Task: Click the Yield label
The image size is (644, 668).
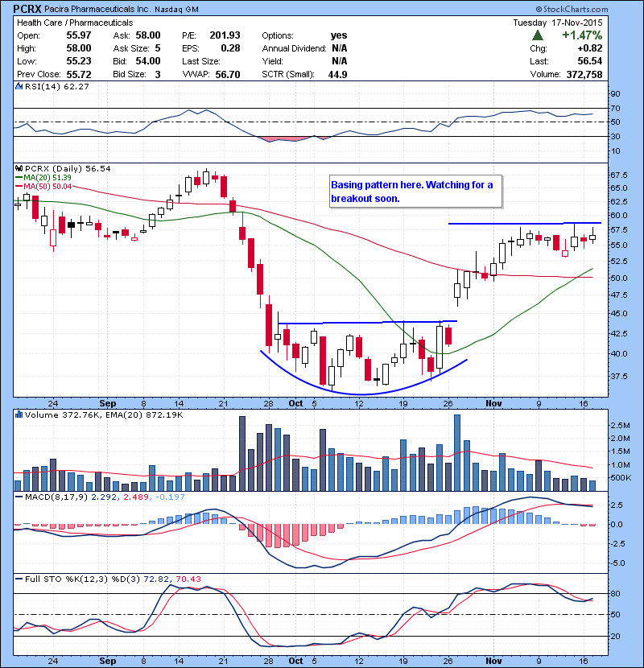Action: click(272, 61)
